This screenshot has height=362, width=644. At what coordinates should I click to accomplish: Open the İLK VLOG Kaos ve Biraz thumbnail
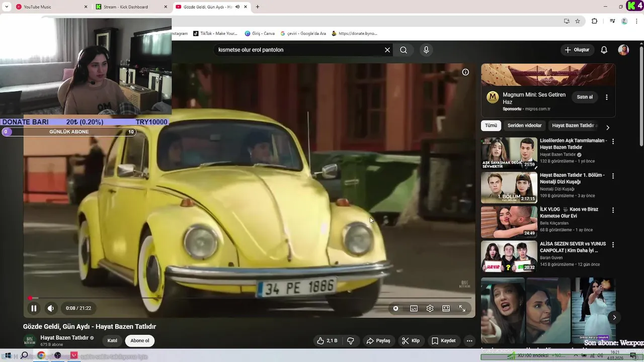(509, 222)
